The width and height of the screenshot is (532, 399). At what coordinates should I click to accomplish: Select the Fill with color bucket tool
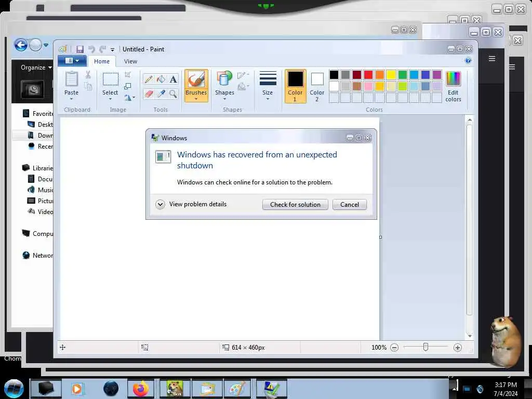pyautogui.click(x=161, y=79)
